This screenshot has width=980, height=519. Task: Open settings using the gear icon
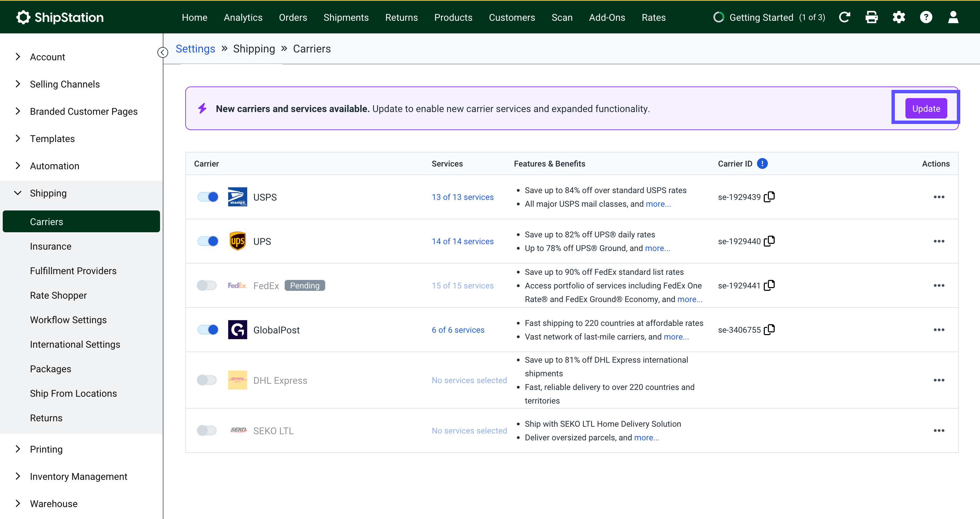[x=899, y=17]
